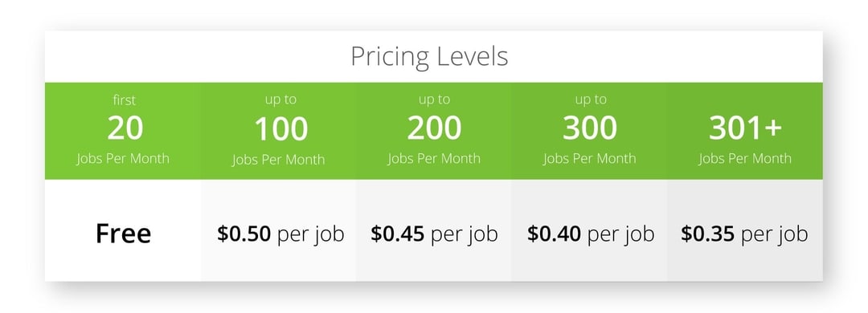This screenshot has width=868, height=313.
Task: Click the Pricing Levels heading
Action: tap(429, 57)
